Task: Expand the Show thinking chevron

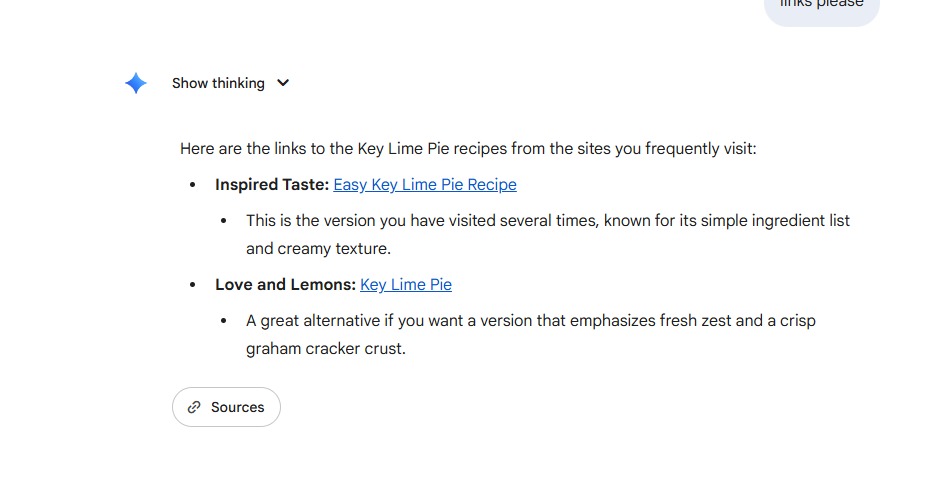Action: pyautogui.click(x=283, y=83)
